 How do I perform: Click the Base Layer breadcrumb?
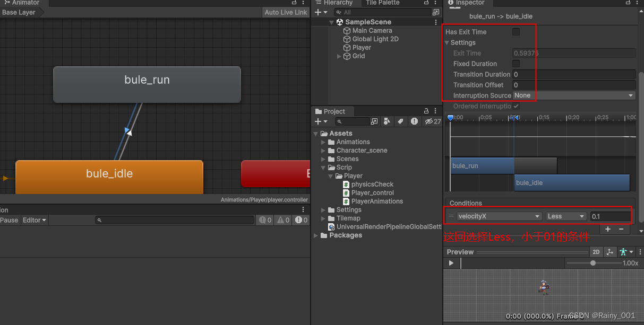point(19,12)
